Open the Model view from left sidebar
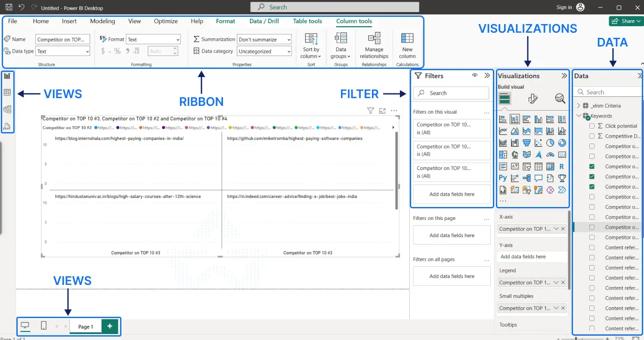The image size is (644, 340). point(7,109)
